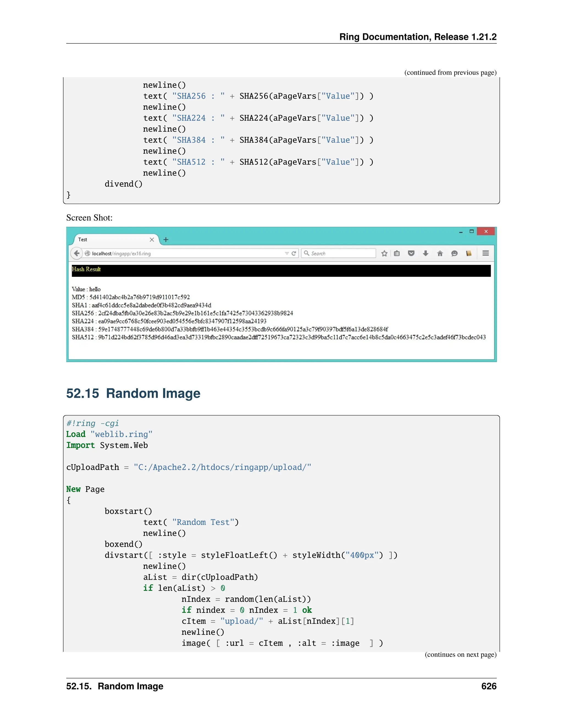Close the Test tab
Image resolution: width=563 pixels, height=728 pixels.
coord(152,240)
